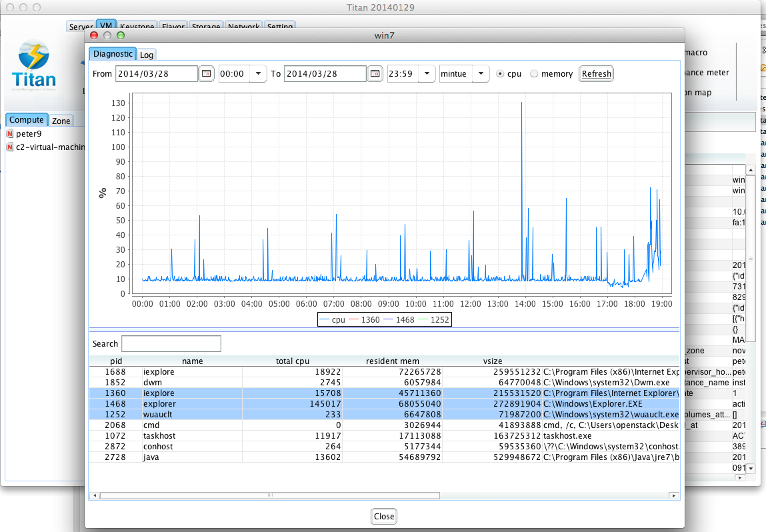Open the From date calendar picker
The height and width of the screenshot is (532, 766).
[207, 74]
